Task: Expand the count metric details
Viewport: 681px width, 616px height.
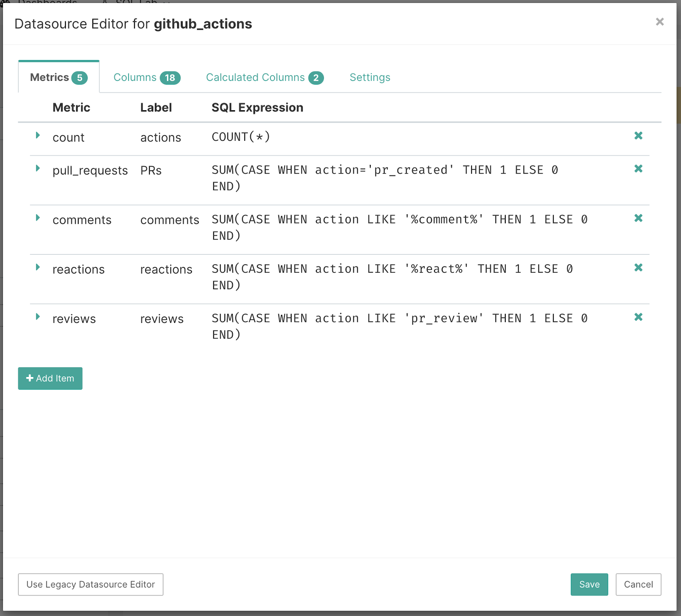Action: click(x=38, y=135)
